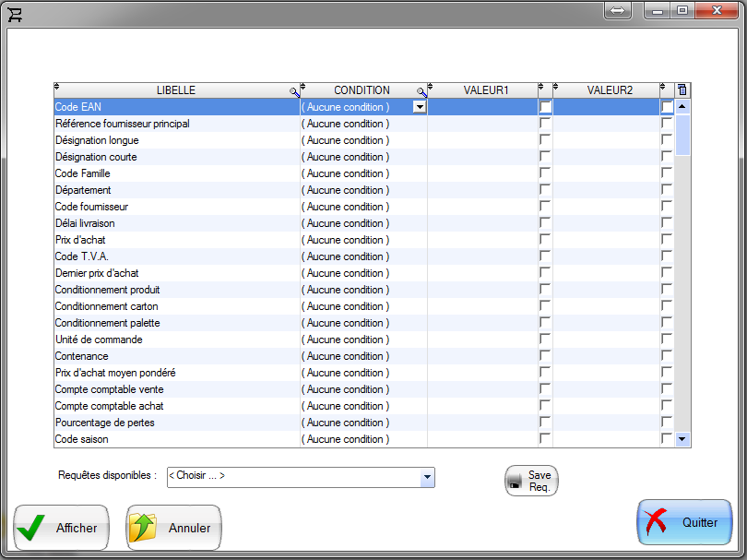This screenshot has height=560, width=747.
Task: Click the table options icon at top-right of grid
Action: pos(682,90)
